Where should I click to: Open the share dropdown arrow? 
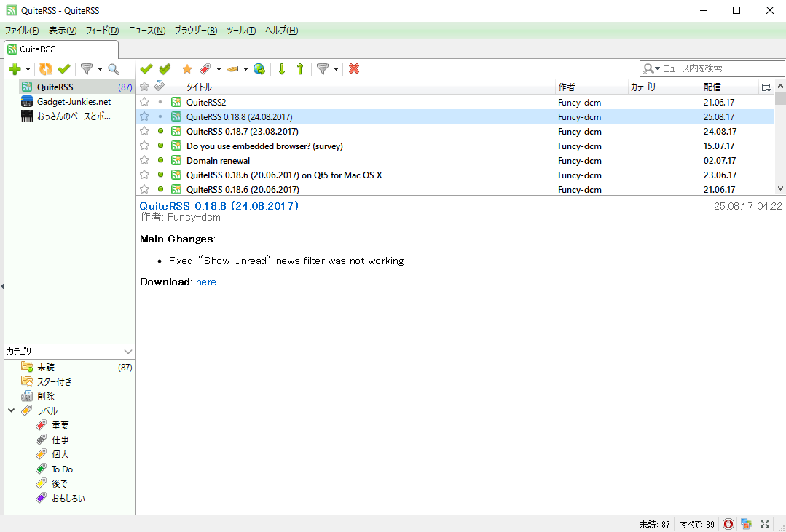tap(245, 69)
